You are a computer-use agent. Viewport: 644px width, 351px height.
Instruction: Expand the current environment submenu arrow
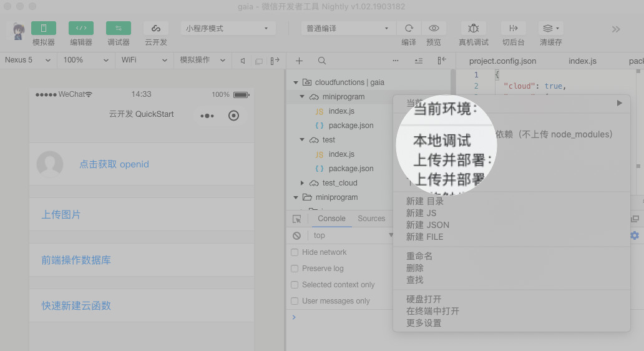click(620, 103)
